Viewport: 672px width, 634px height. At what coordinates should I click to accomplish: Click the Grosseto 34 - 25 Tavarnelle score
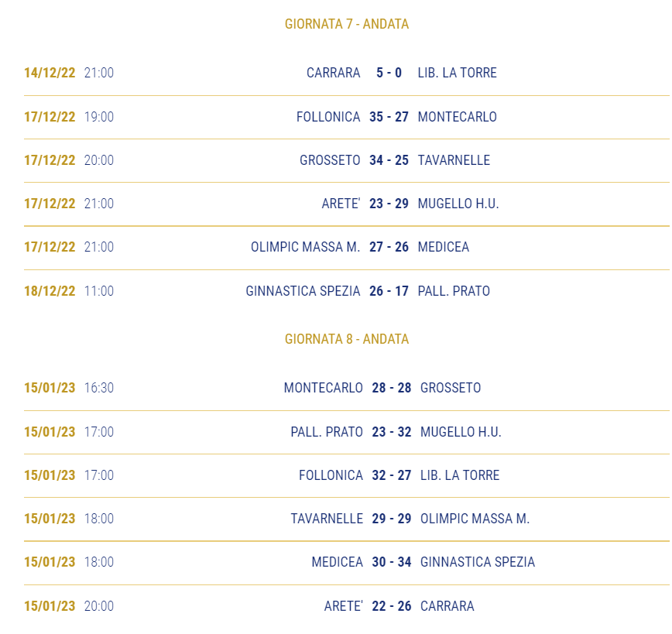pyautogui.click(x=389, y=160)
